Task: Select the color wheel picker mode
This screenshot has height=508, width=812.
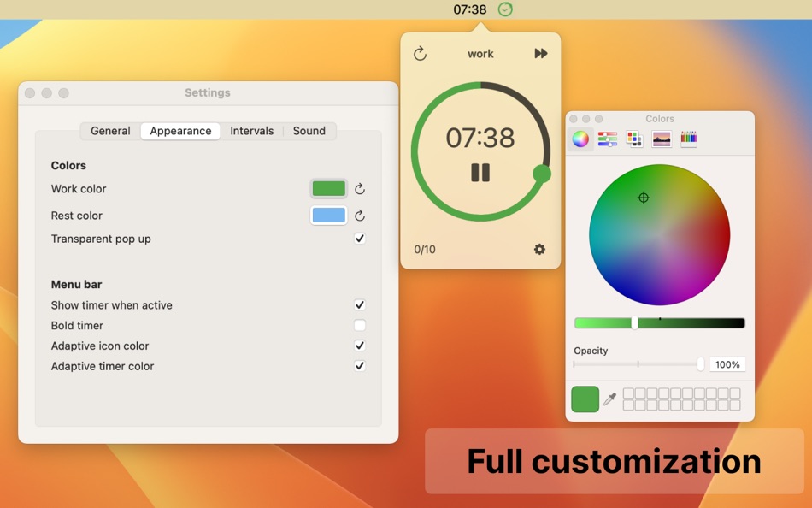Action: [580, 139]
